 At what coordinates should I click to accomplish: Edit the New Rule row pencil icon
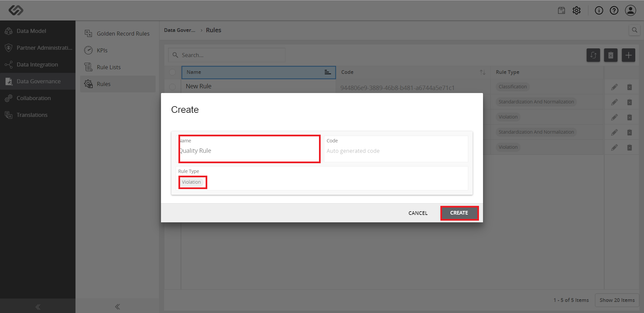[x=614, y=87]
